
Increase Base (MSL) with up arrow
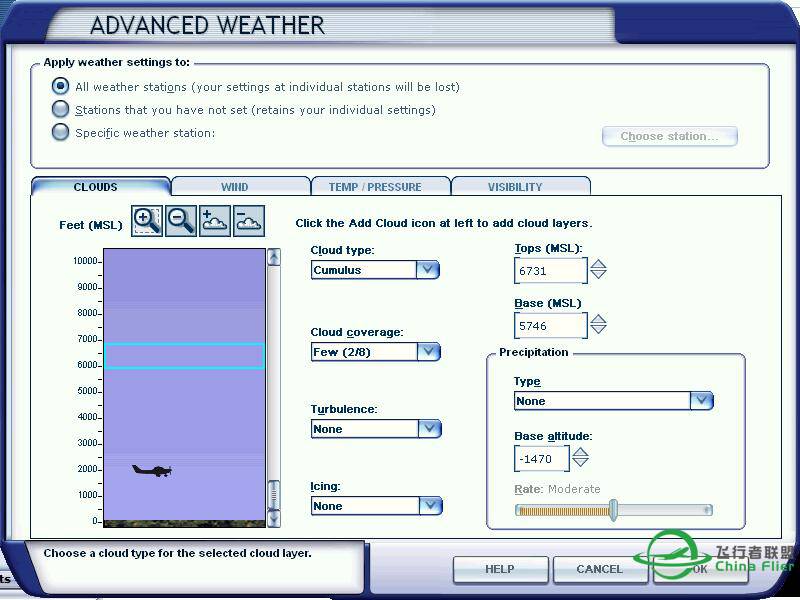[598, 318]
